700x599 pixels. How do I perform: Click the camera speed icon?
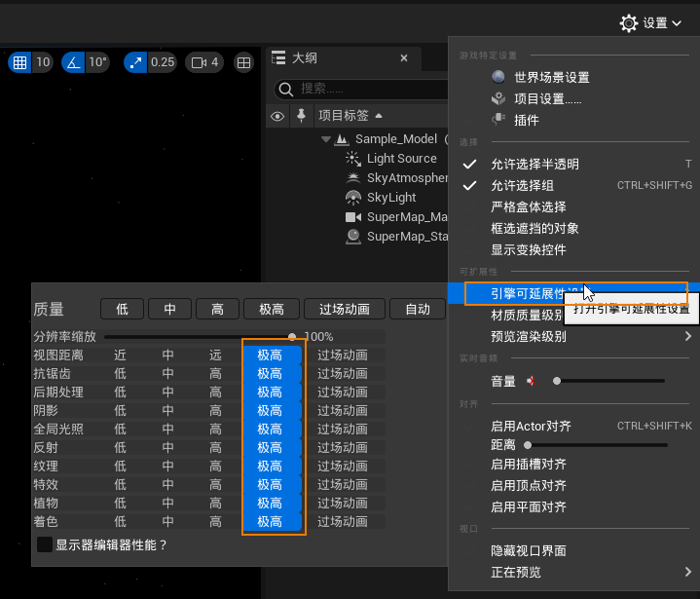(200, 62)
